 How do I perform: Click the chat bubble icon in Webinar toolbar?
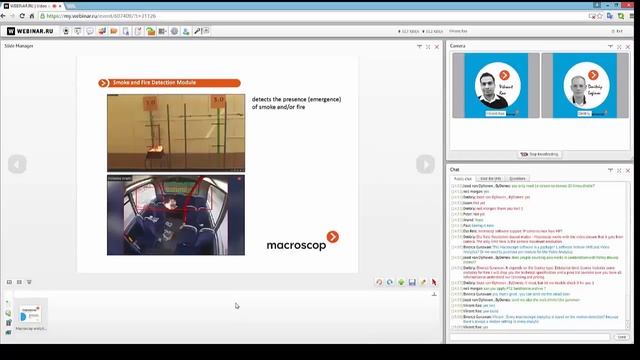tap(90, 31)
